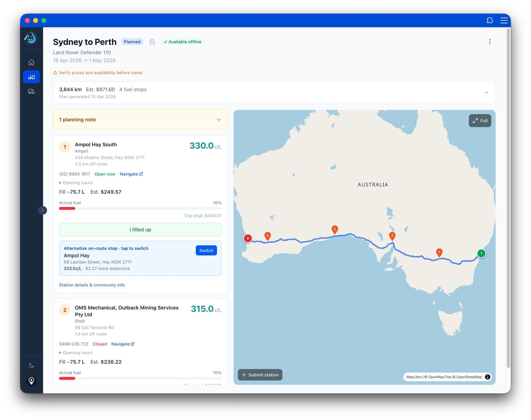
Task: Click the location pin icon in sidebar
Action: (31, 381)
